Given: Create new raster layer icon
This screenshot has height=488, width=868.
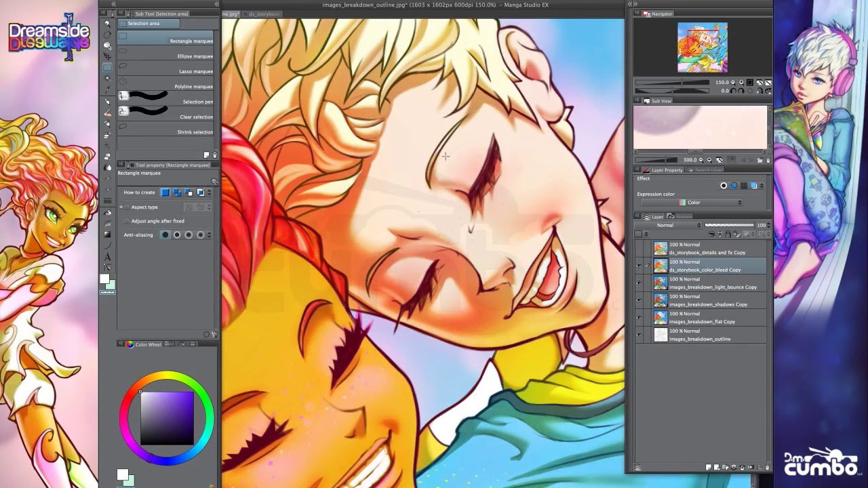Looking at the screenshot, I should (707, 467).
